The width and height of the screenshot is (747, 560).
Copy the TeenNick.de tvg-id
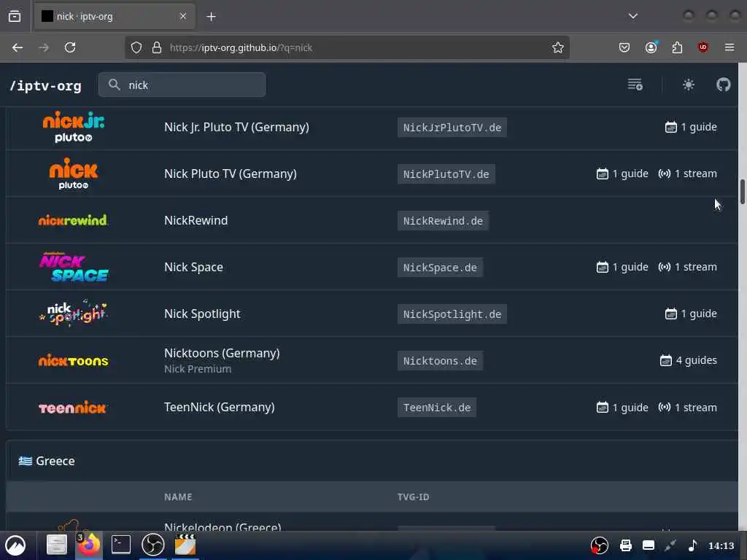coord(437,408)
